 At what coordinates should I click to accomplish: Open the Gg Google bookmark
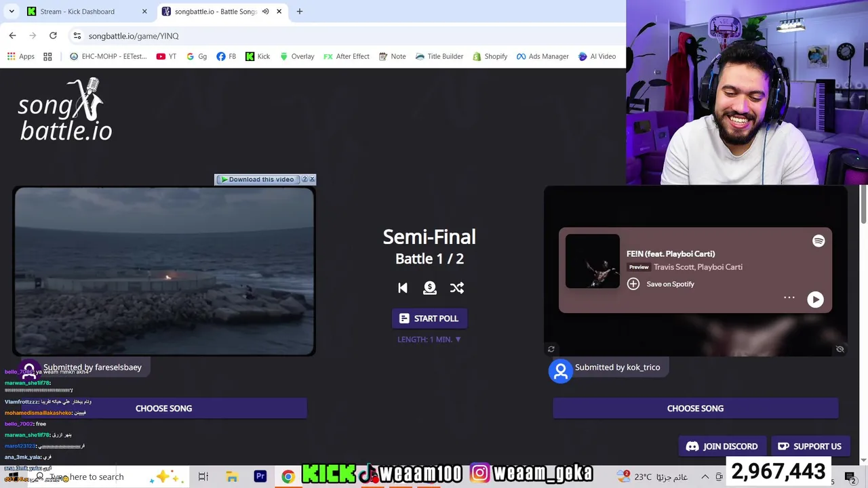tap(197, 56)
